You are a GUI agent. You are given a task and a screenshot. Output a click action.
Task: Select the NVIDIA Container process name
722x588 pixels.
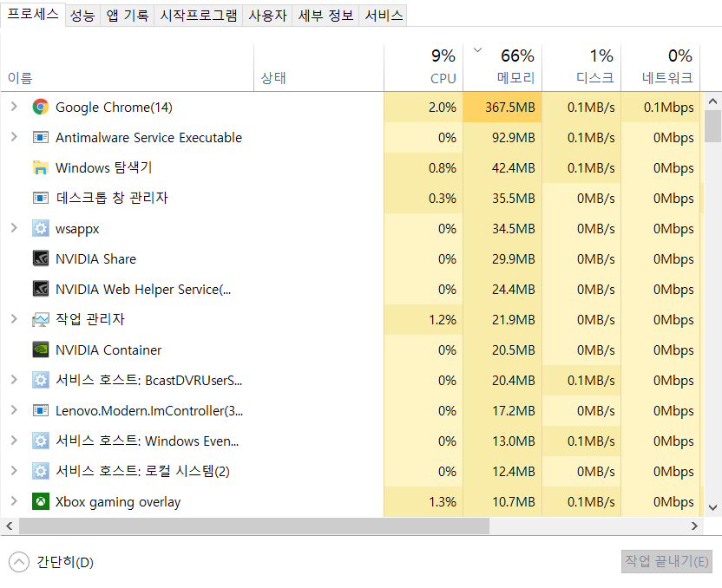(108, 350)
